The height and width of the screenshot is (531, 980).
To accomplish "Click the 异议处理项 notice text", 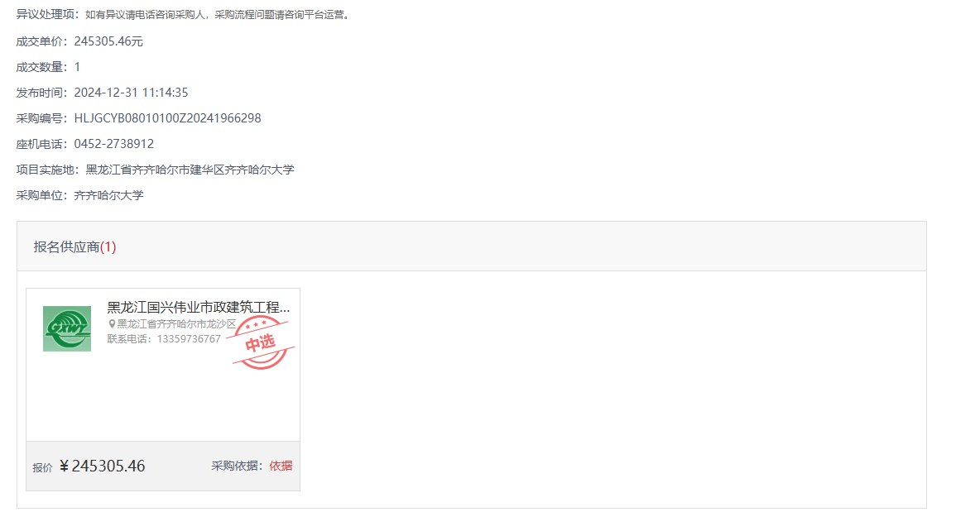I will click(184, 14).
